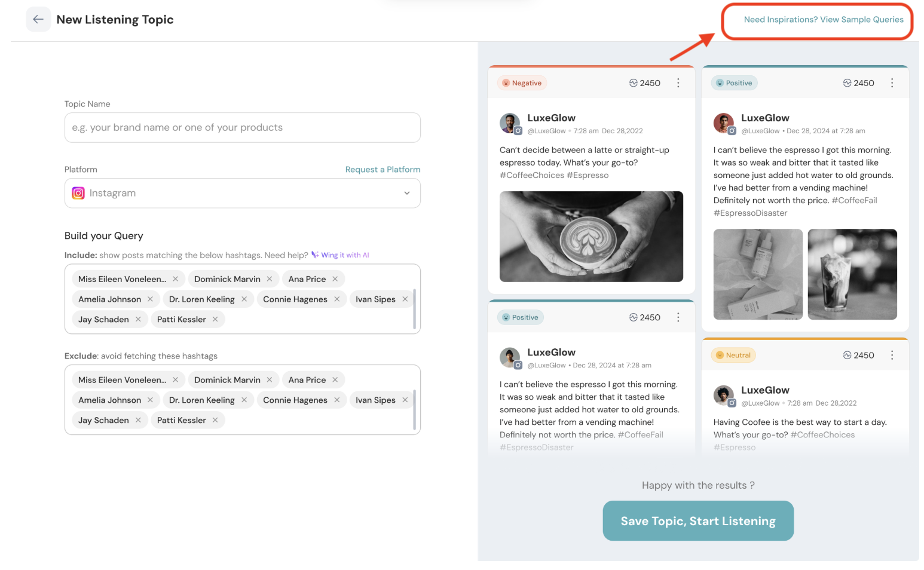Focus the Topic Name input field
Screen dimensions: 924x570
coord(242,128)
